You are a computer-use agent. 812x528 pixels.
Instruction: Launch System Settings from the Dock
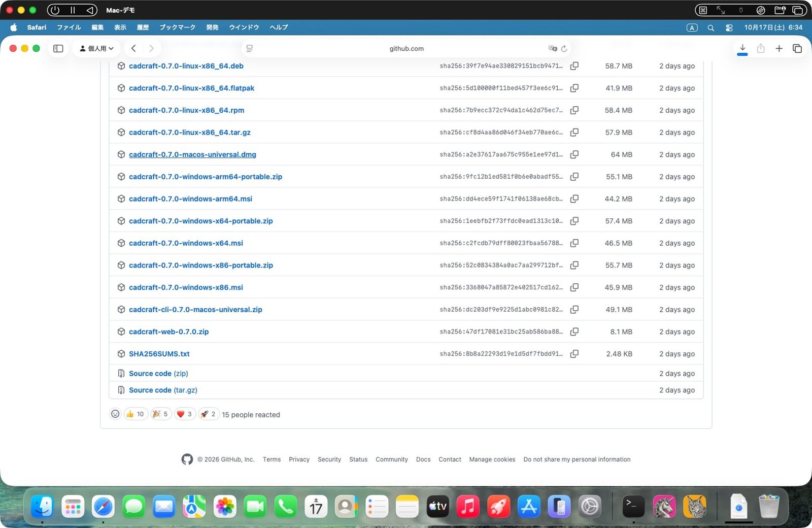(x=590, y=506)
